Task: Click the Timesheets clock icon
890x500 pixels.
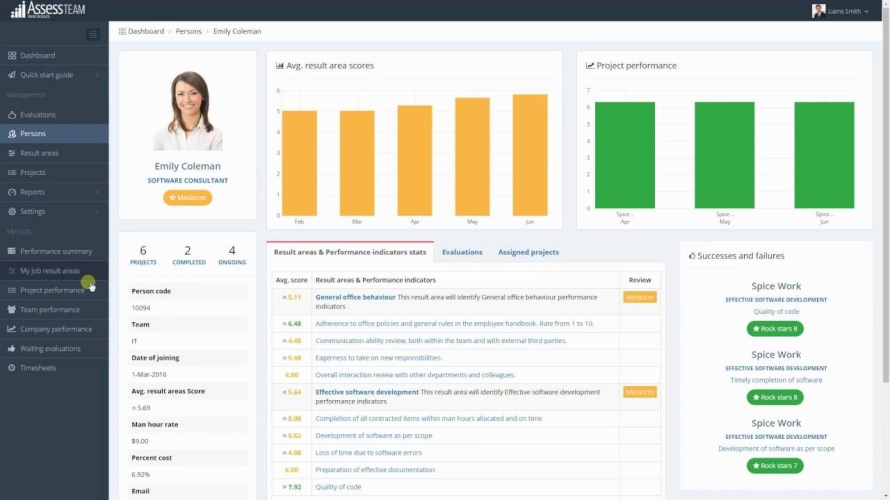Action: 12,368
